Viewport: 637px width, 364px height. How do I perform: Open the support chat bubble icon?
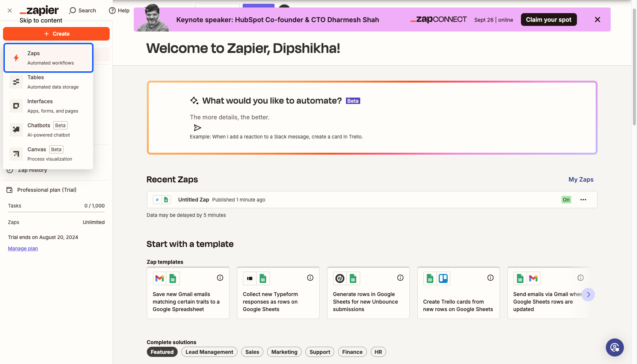point(615,347)
